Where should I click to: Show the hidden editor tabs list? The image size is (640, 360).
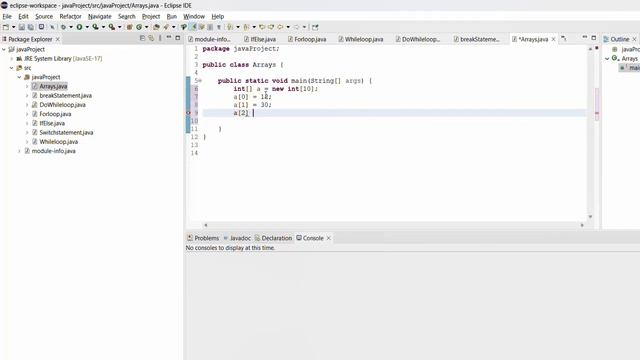point(564,38)
